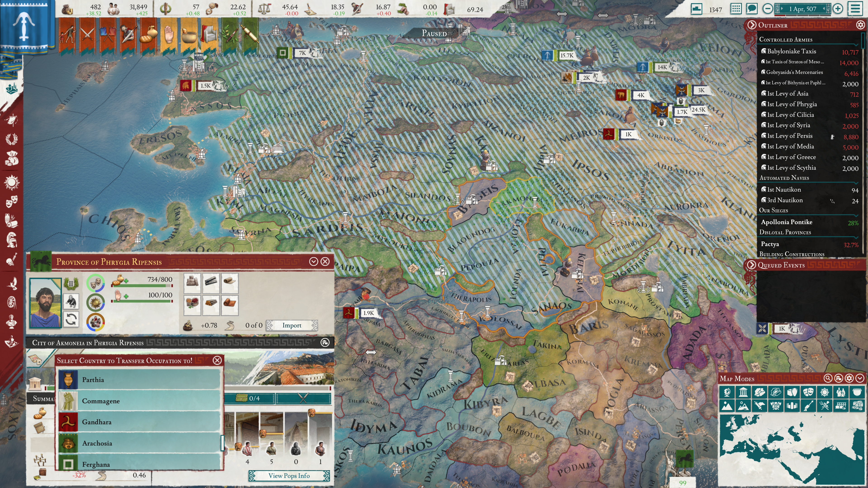Close the Transfer Occupation country list

pyautogui.click(x=217, y=360)
